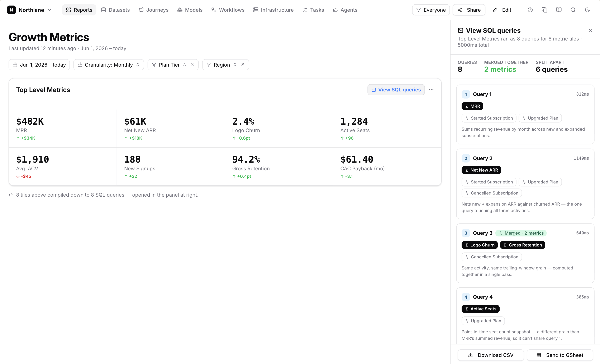This screenshot has width=600, height=364.
Task: Remove the Region filter
Action: point(243,64)
